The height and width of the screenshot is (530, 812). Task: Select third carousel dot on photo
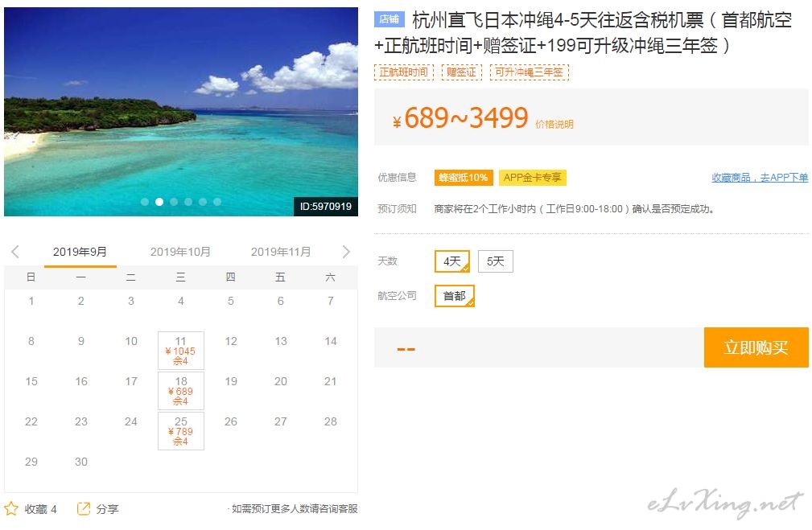(174, 202)
